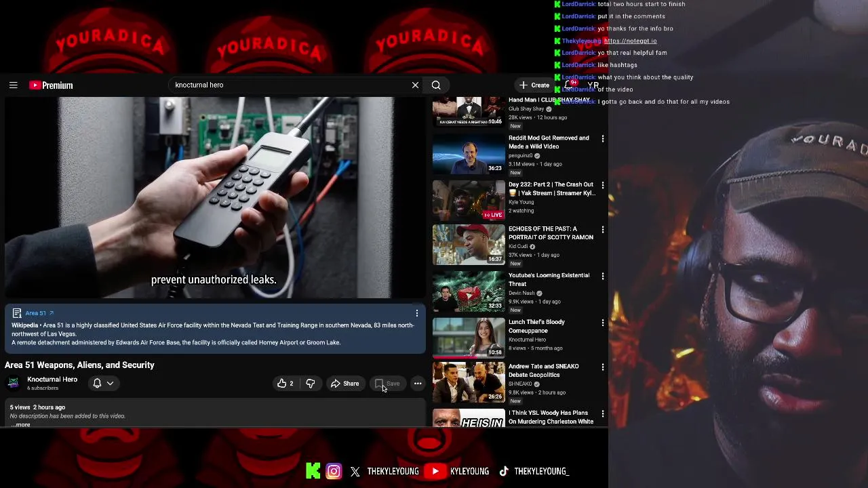The width and height of the screenshot is (868, 488).
Task: Open penguinz0 channel name
Action: click(x=521, y=156)
